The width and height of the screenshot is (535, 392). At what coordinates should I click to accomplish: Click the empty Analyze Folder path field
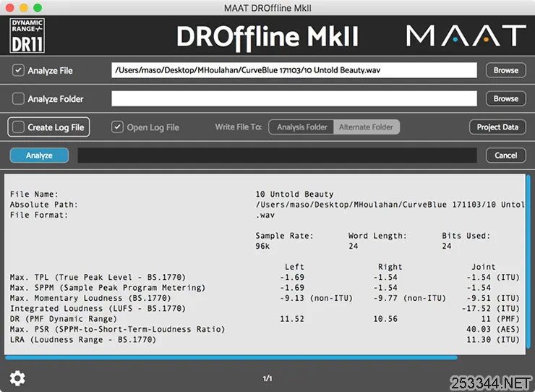pyautogui.click(x=294, y=98)
